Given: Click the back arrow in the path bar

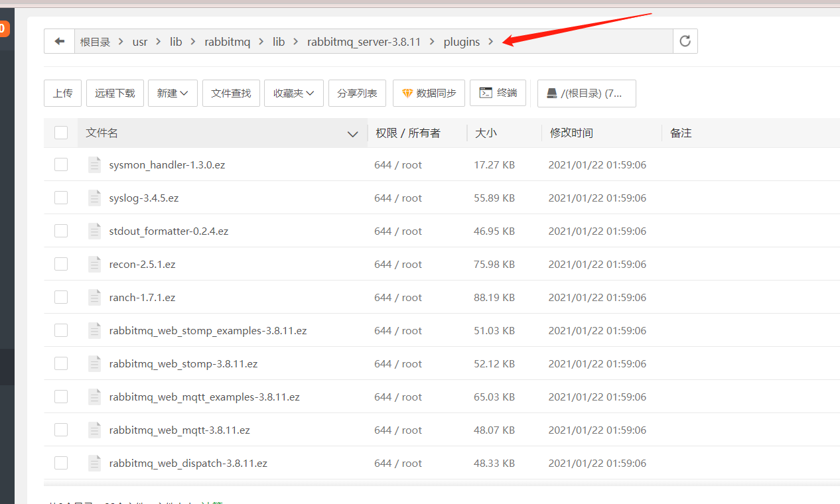Looking at the screenshot, I should click(x=60, y=41).
